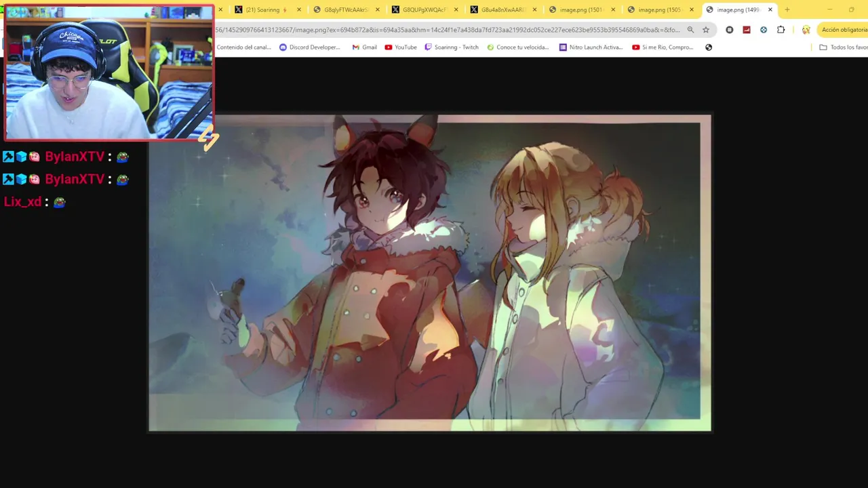The image size is (868, 488).
Task: Click the address bar URL
Action: [x=448, y=30]
